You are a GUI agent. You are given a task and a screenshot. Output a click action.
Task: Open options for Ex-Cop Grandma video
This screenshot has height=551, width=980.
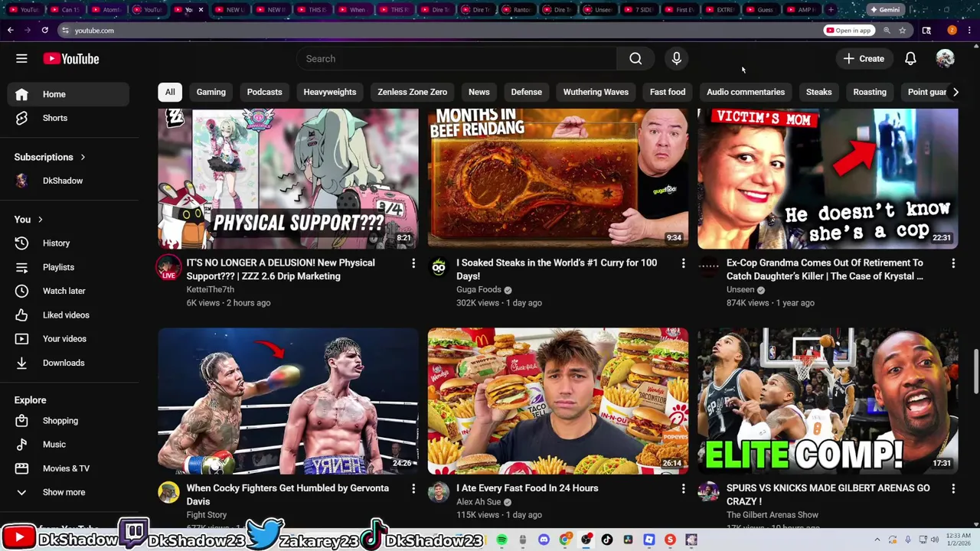(953, 263)
